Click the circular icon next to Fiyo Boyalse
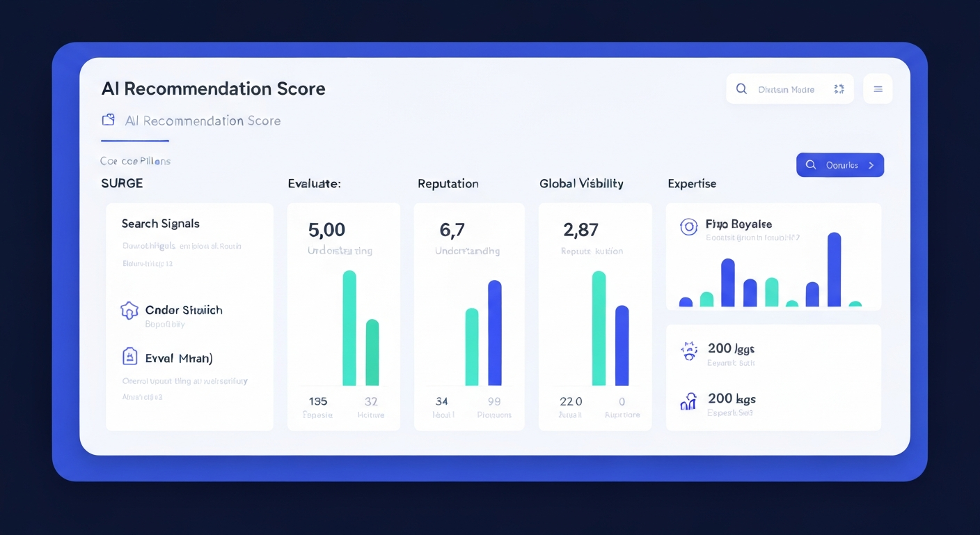The width and height of the screenshot is (980, 535). (688, 226)
